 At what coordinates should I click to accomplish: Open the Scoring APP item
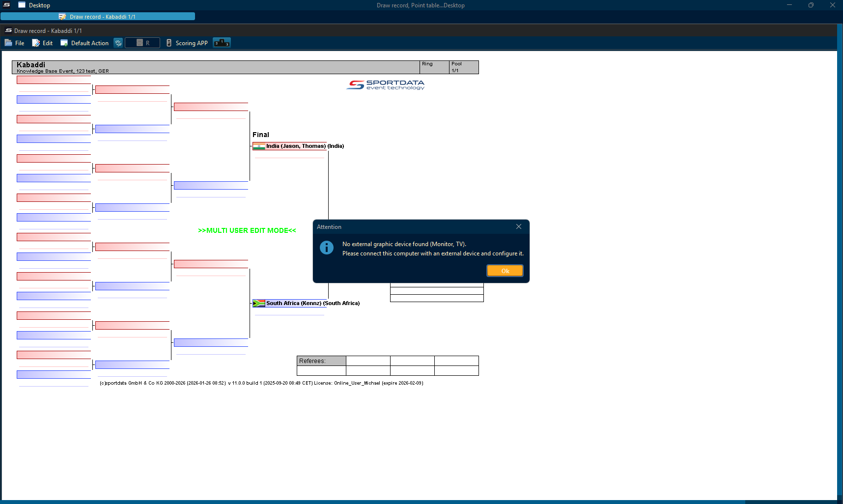187,43
